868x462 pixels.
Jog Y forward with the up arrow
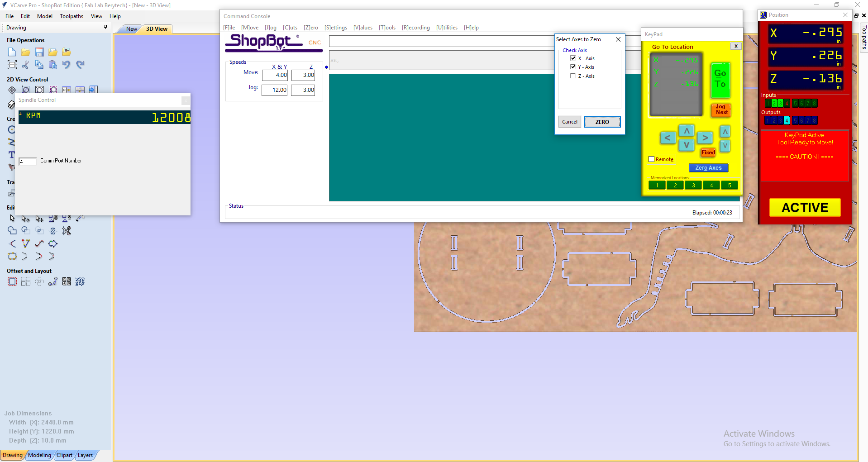(x=687, y=131)
